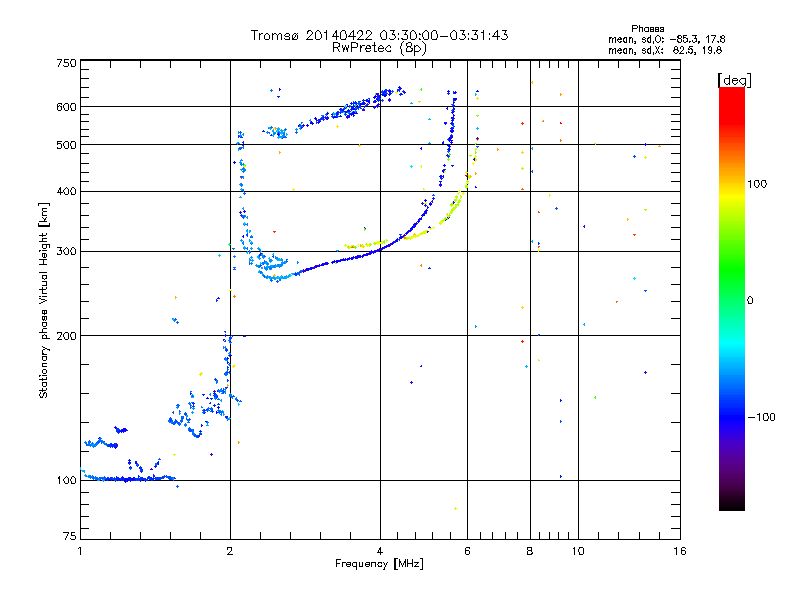Click the y-axis tick label '750'

(66, 63)
